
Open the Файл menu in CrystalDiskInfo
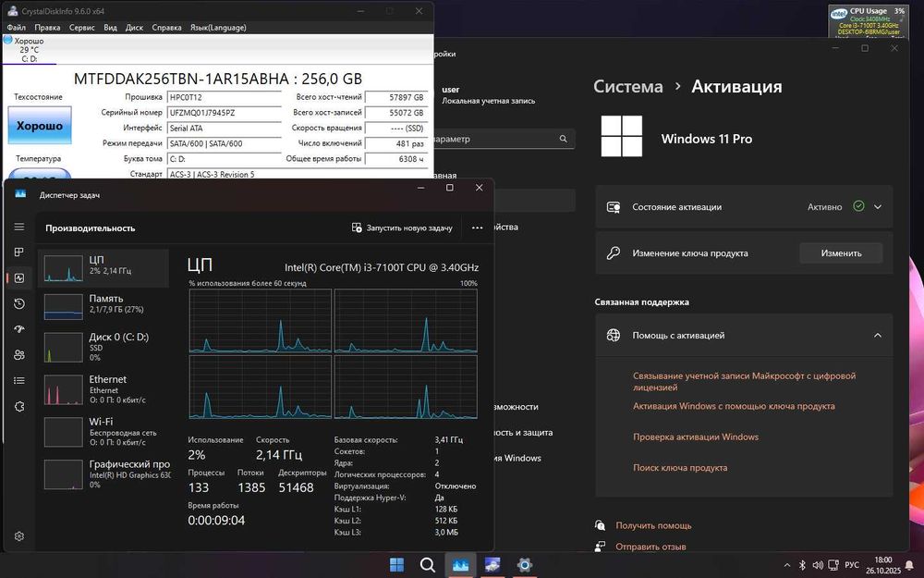[17, 27]
